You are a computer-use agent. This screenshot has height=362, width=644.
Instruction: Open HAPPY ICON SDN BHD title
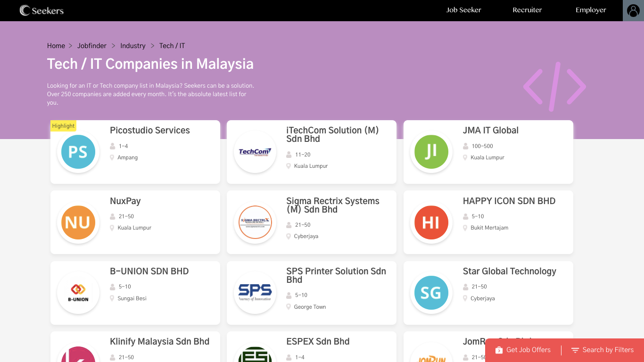click(509, 201)
